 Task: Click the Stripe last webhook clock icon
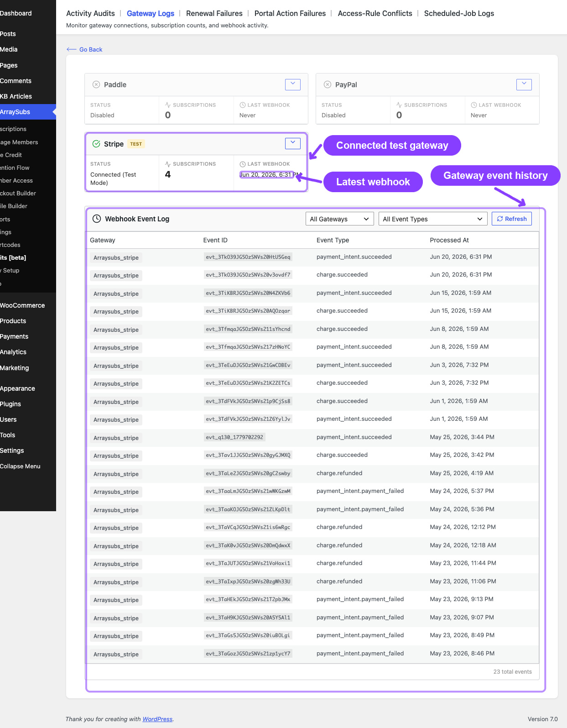pos(243,164)
